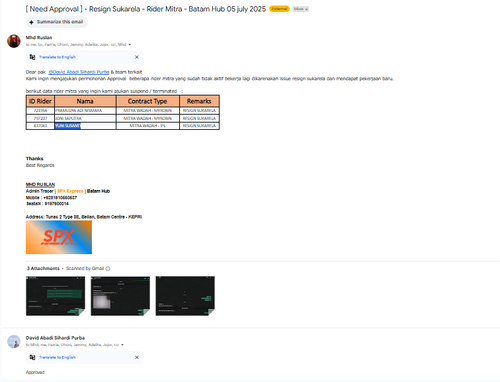Select the highlighted name in the last table row
Viewport: 500px width, 382px height.
(x=68, y=126)
